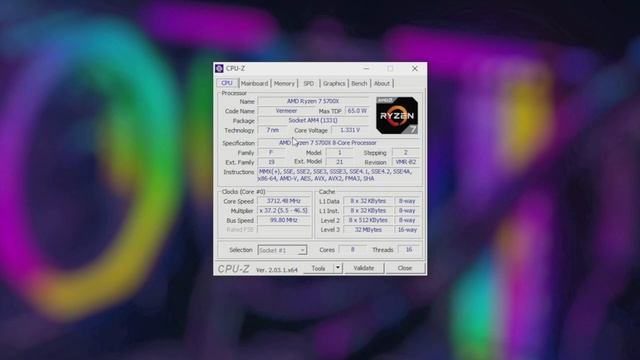Click the empty Rated FSB field
The height and width of the screenshot is (360, 640).
point(284,230)
